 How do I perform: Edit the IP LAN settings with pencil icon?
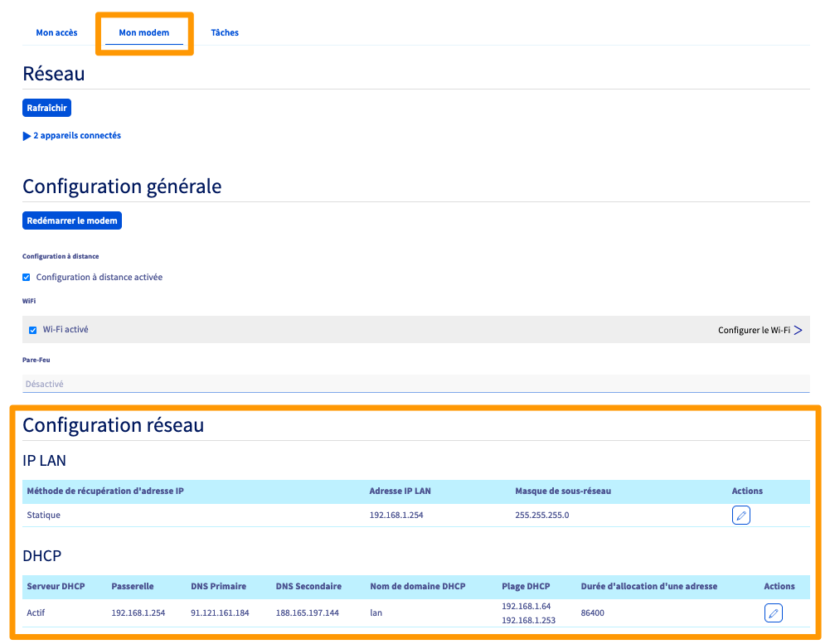click(740, 516)
